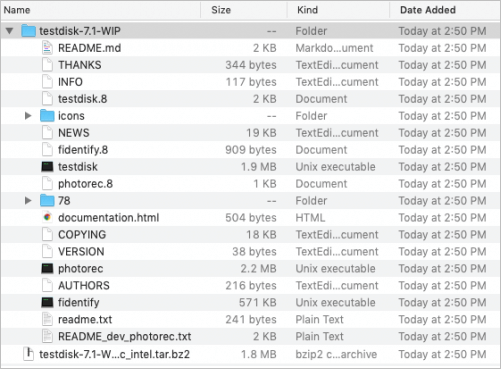Select the testdisk executable name
The height and width of the screenshot is (369, 501).
coord(78,167)
